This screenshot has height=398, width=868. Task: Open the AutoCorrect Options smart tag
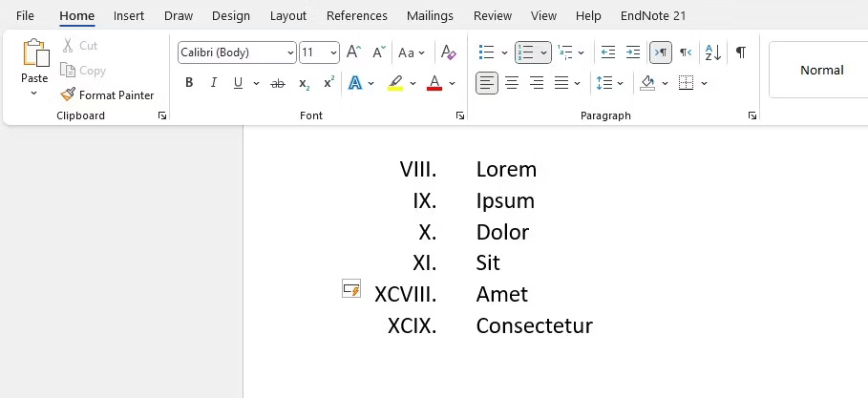click(351, 288)
